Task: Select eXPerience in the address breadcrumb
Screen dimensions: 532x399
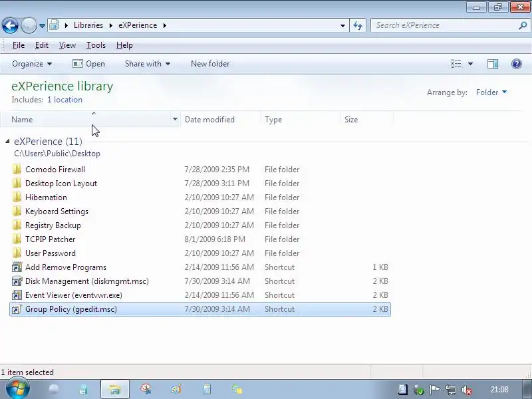Action: pos(138,25)
